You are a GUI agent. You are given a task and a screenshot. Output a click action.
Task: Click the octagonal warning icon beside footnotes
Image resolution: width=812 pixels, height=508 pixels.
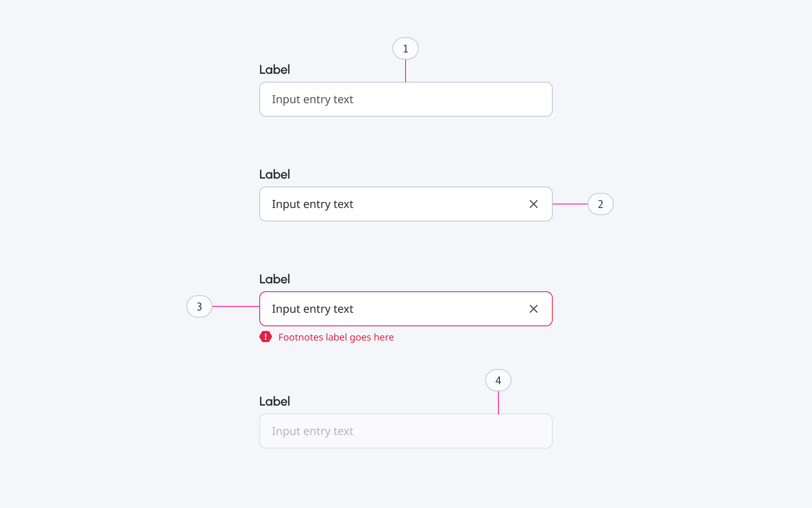tap(265, 337)
